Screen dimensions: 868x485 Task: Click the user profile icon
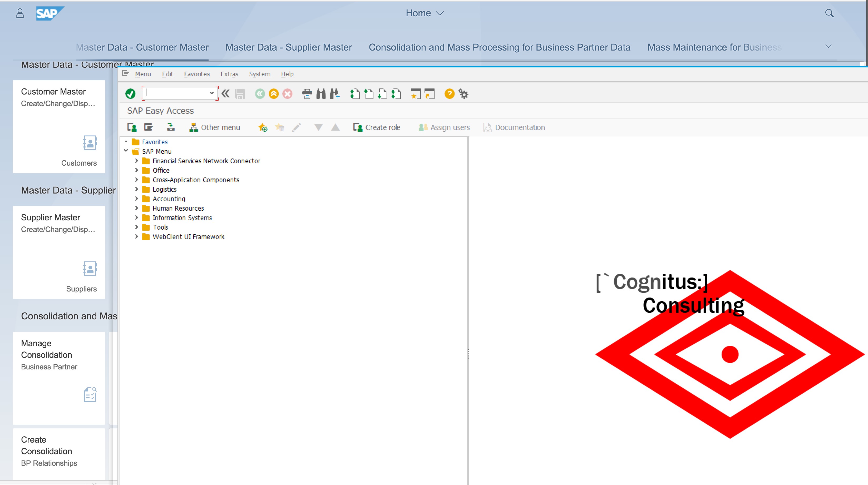coord(20,13)
